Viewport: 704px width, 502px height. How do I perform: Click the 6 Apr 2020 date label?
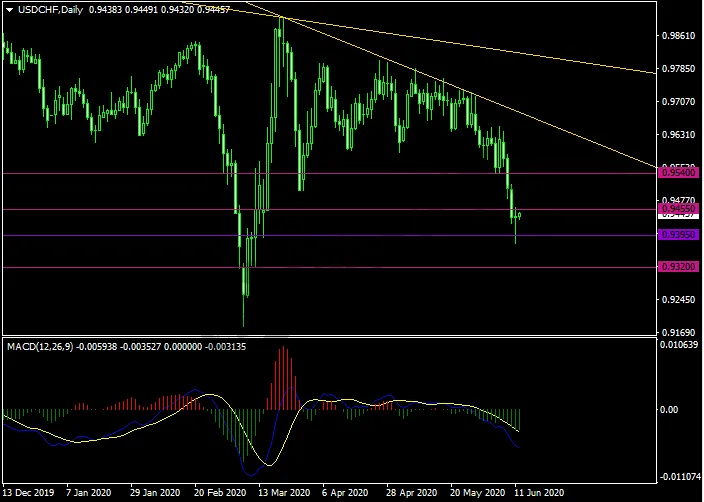click(x=345, y=493)
